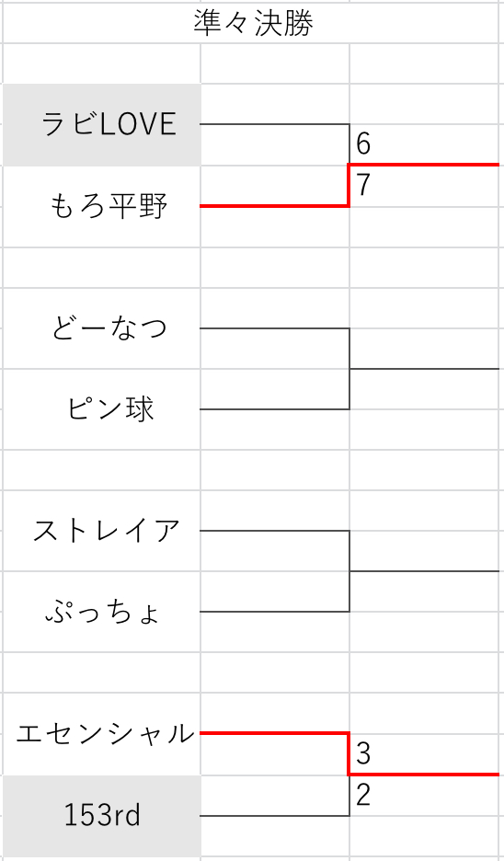Select the empty cell between ピン球 and ストレイア
This screenshot has height=861, width=504.
(101, 470)
